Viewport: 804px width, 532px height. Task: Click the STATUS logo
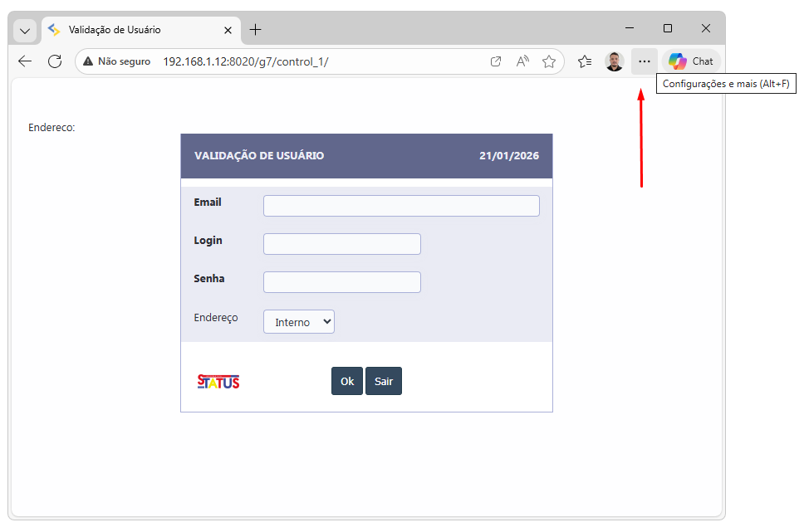[x=218, y=382]
